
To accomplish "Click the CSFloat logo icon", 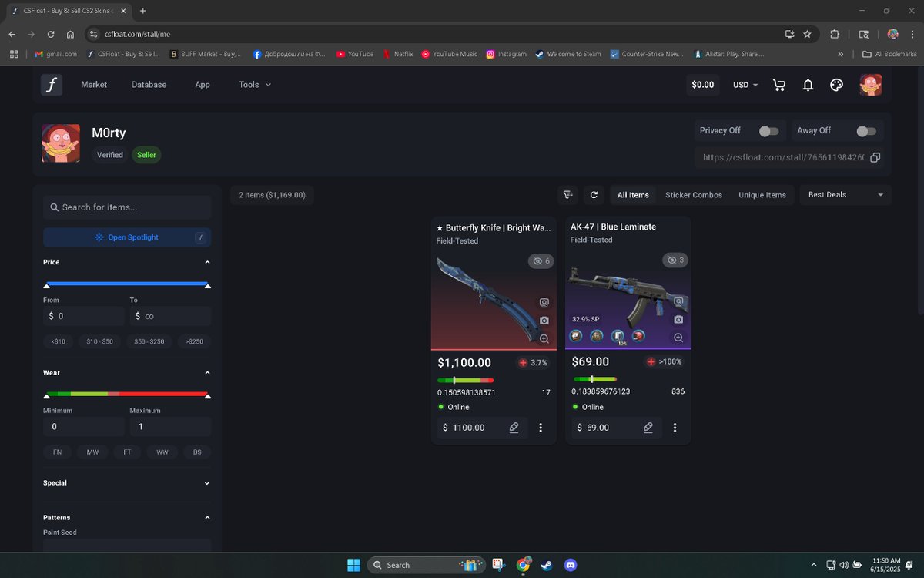I will 52,85.
